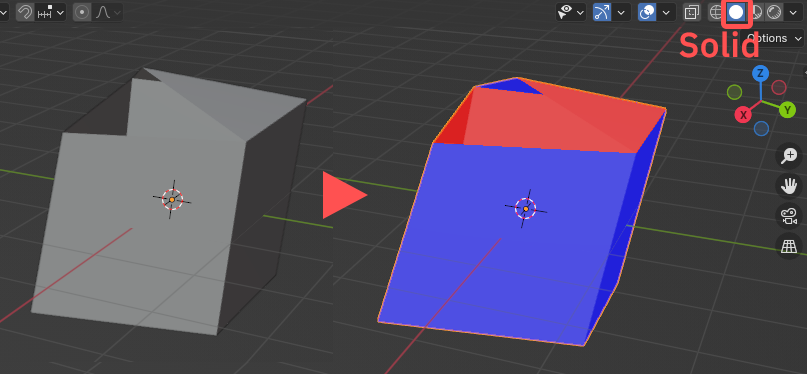
Task: Expand overlay settings dropdown arrow
Action: (x=666, y=12)
